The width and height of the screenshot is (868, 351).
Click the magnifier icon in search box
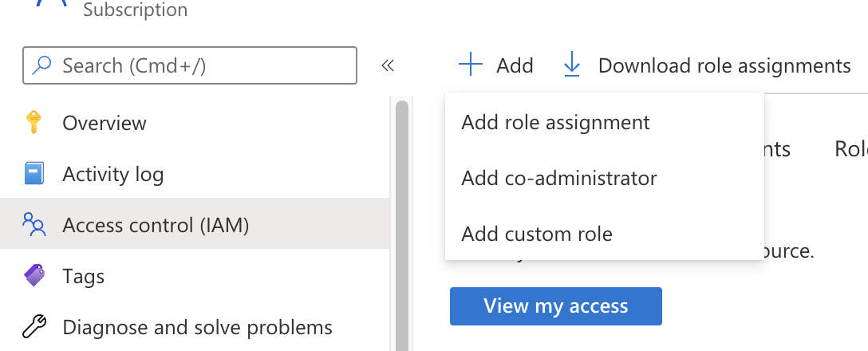click(41, 65)
